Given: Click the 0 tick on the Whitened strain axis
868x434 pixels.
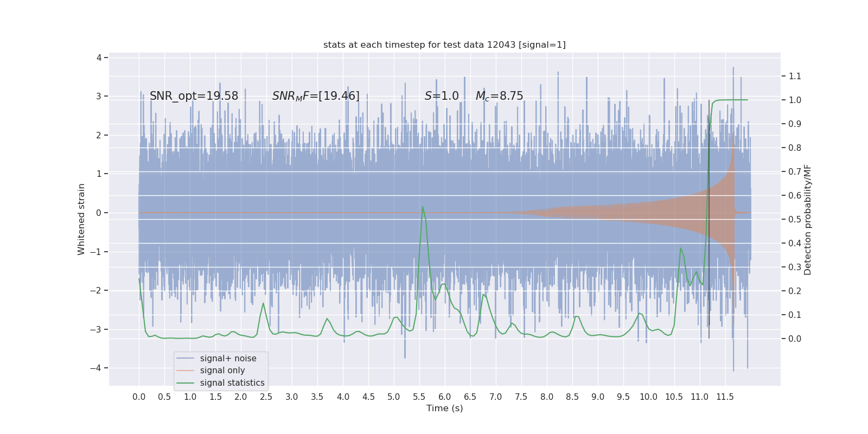Looking at the screenshot, I should coord(99,213).
